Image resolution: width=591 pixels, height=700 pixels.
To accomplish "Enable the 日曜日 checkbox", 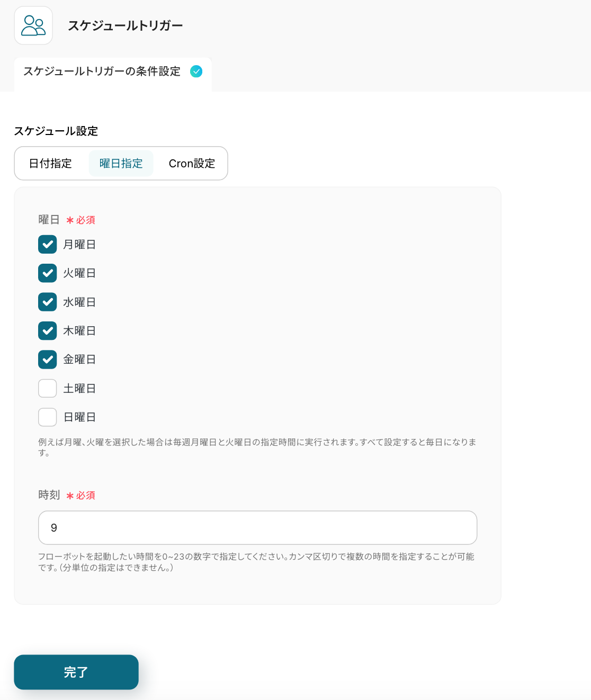I will click(x=48, y=417).
